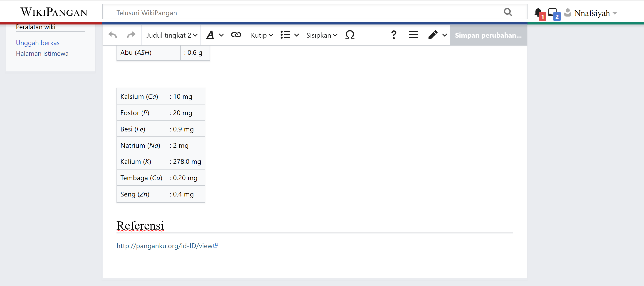The image size is (644, 286).
Task: Click the notification bell icon
Action: [x=538, y=12]
